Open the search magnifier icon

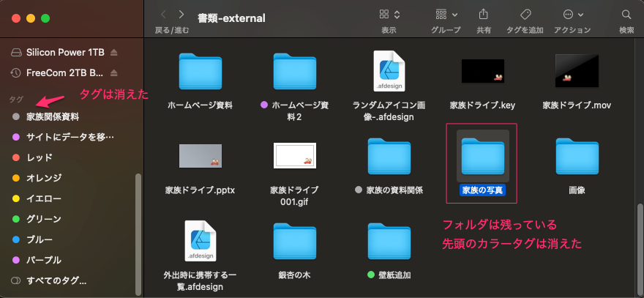point(626,15)
